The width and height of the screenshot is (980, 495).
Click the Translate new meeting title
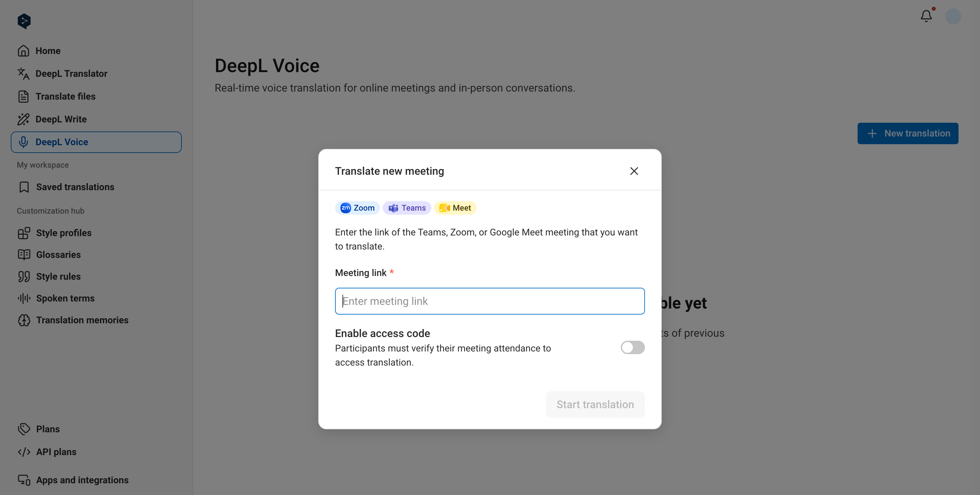click(389, 171)
